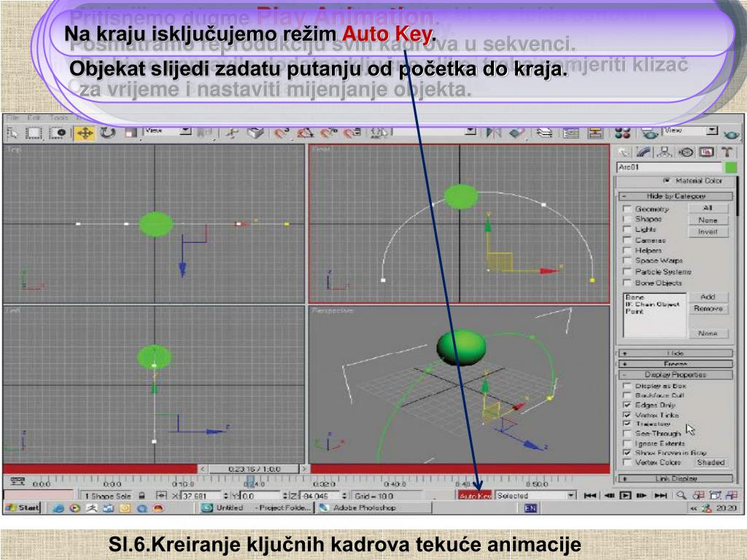Check the Cameras category checkbox

[627, 240]
